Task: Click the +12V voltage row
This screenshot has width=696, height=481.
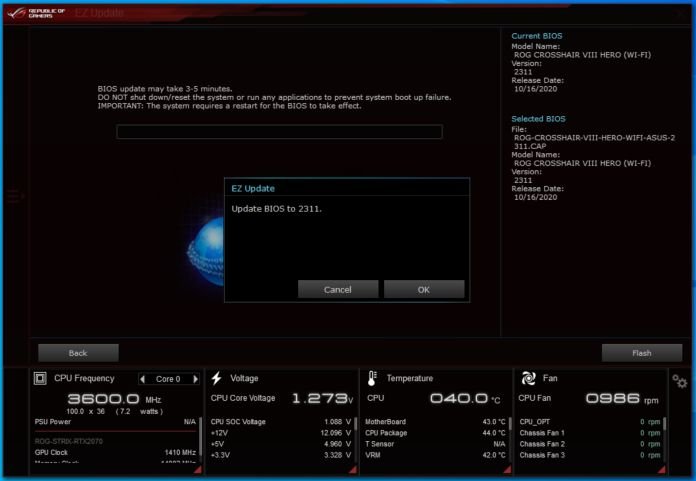Action: (x=281, y=433)
